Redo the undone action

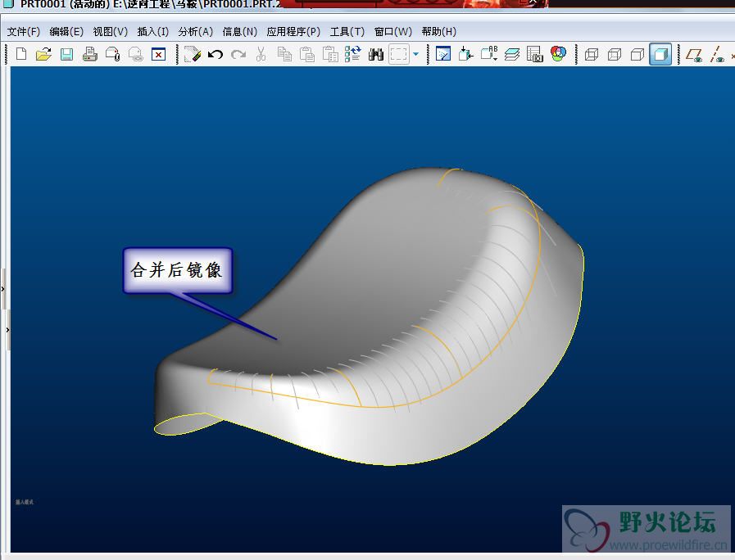click(238, 54)
